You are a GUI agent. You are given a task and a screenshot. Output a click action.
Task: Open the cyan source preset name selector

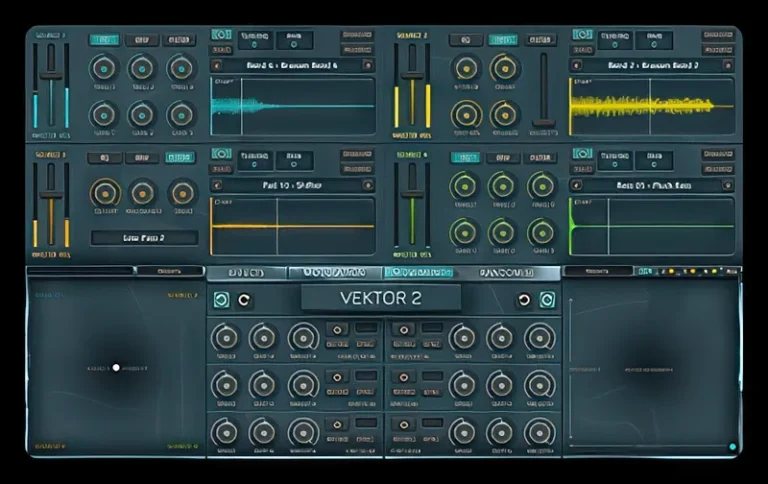pyautogui.click(x=292, y=65)
